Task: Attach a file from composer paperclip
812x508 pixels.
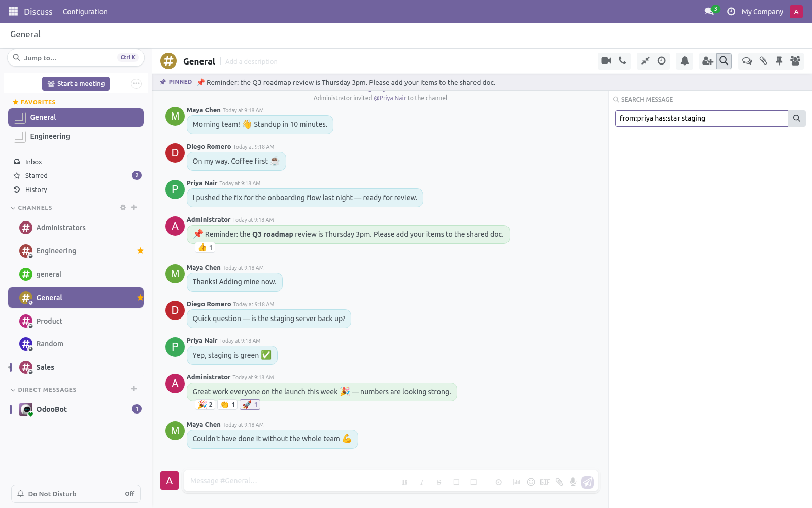Action: point(559,482)
